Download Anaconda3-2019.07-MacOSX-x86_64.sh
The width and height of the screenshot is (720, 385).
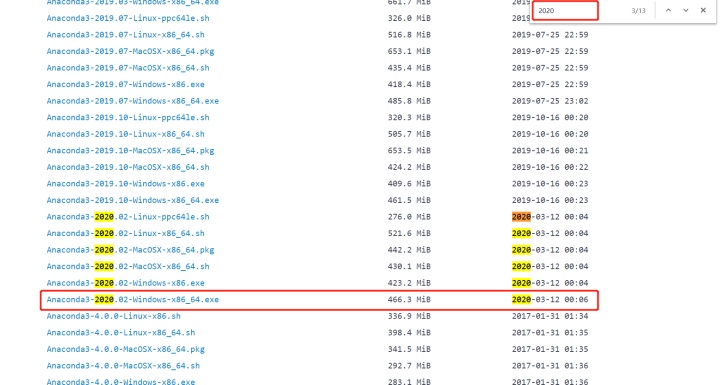(x=128, y=68)
